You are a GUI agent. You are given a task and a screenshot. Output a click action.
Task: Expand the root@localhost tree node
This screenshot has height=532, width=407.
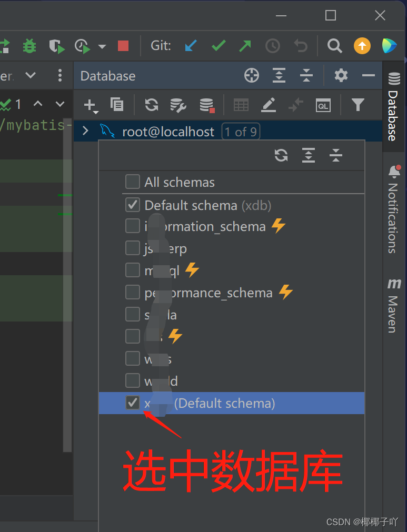(x=85, y=131)
